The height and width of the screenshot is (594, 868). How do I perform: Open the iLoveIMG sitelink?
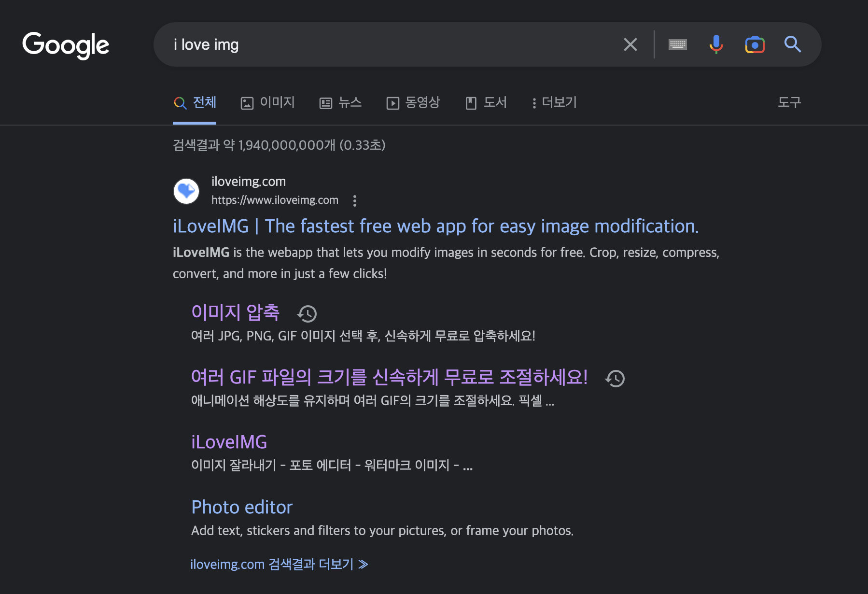(229, 442)
